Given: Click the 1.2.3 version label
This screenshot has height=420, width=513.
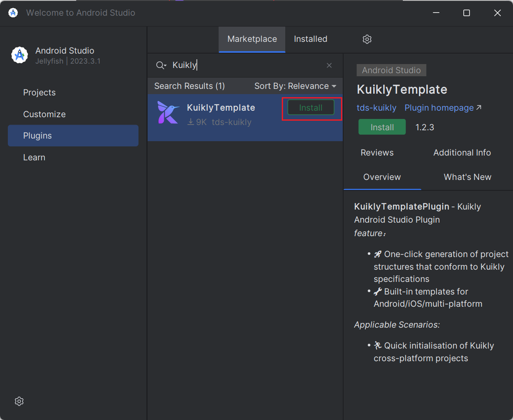Looking at the screenshot, I should [425, 127].
